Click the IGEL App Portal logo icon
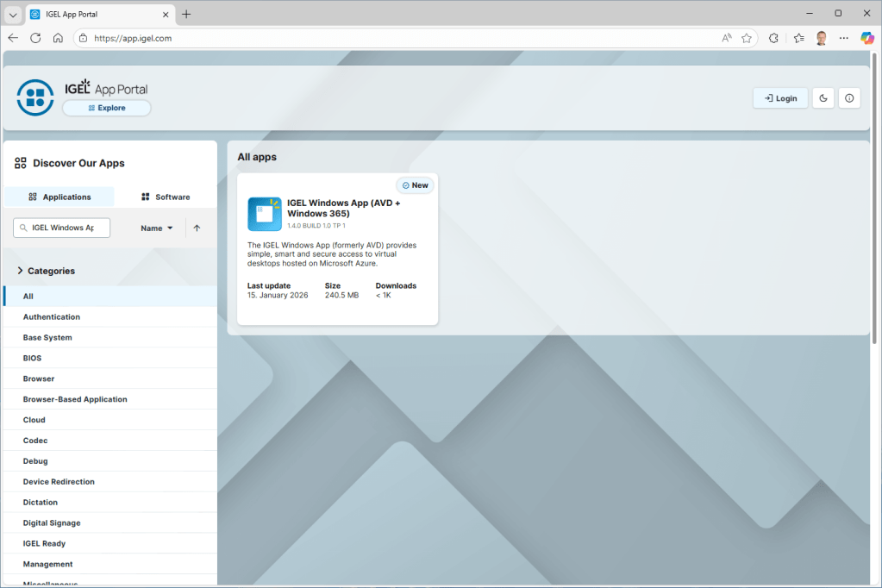The height and width of the screenshot is (588, 882). click(35, 97)
